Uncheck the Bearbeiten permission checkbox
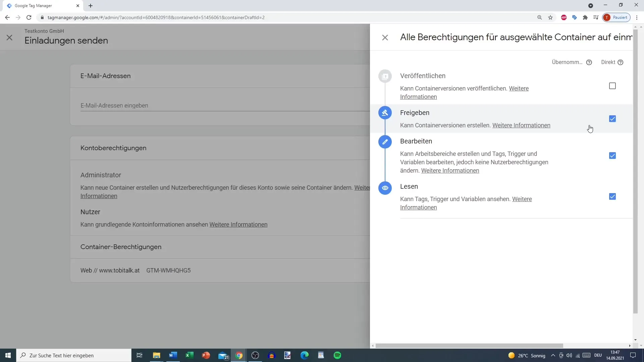 click(612, 156)
